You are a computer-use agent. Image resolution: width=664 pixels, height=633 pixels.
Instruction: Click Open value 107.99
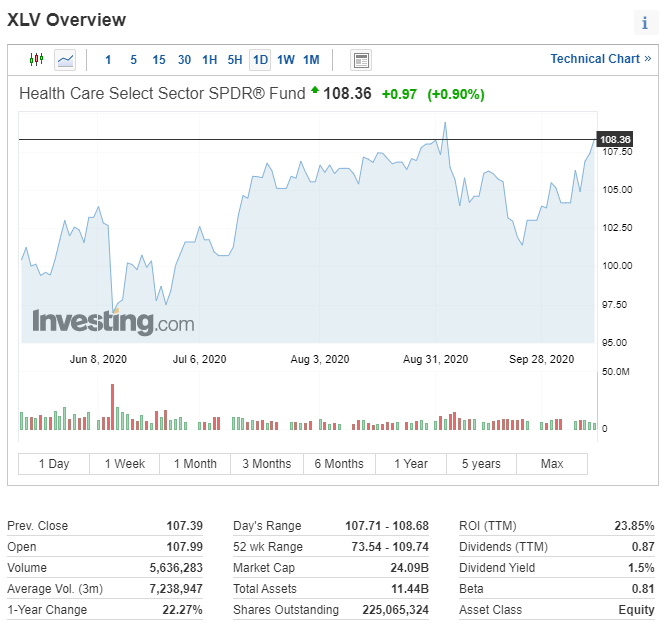[x=185, y=547]
